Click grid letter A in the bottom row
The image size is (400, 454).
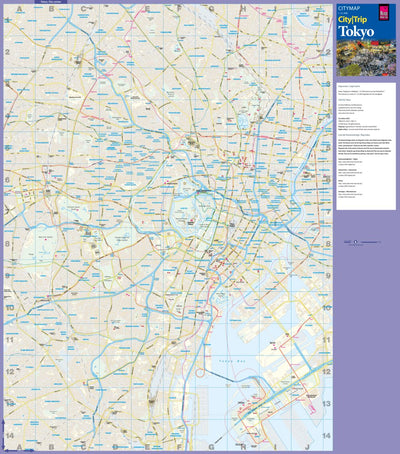[x=19, y=447]
